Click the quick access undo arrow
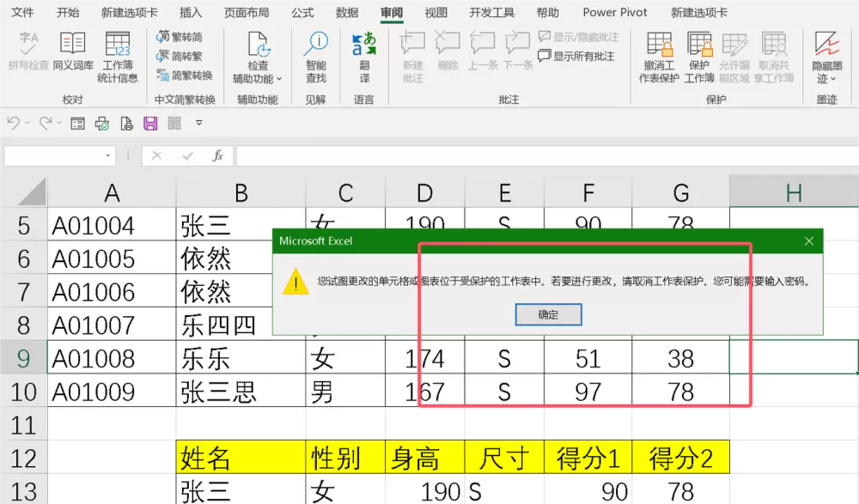The width and height of the screenshot is (859, 504). pos(14,124)
